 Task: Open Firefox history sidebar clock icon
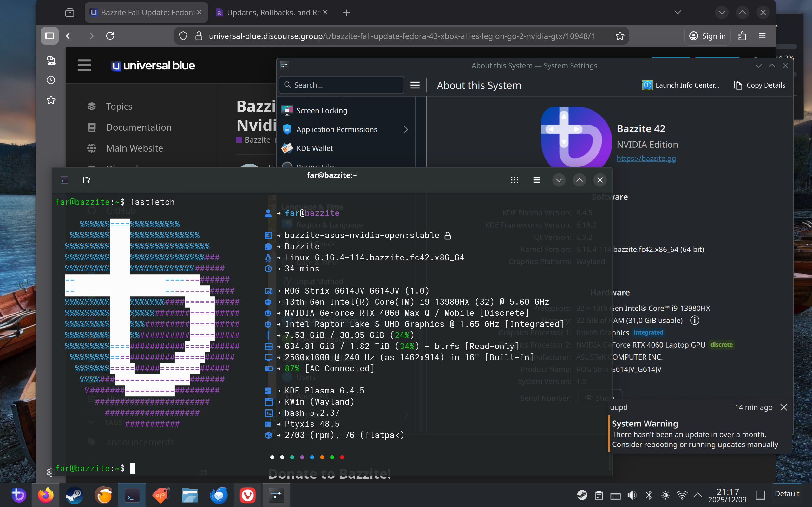point(51,80)
